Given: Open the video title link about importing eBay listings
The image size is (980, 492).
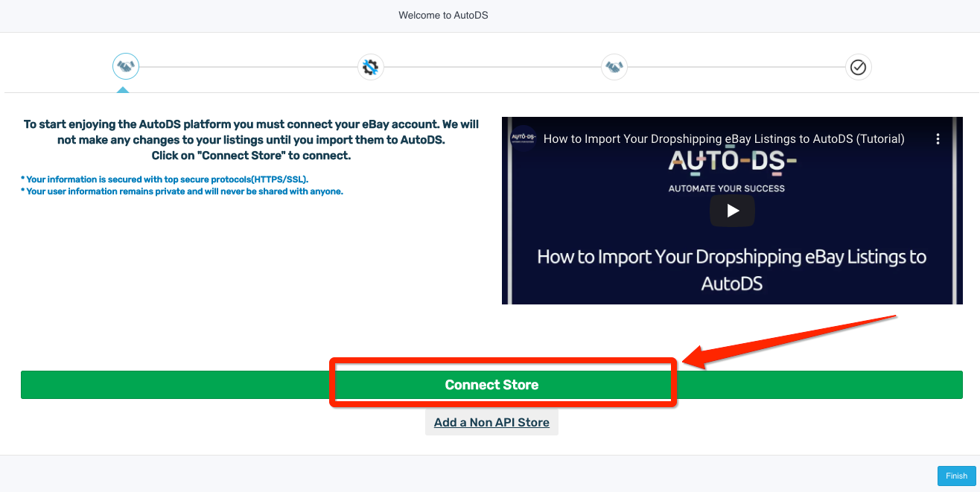Looking at the screenshot, I should click(x=724, y=138).
